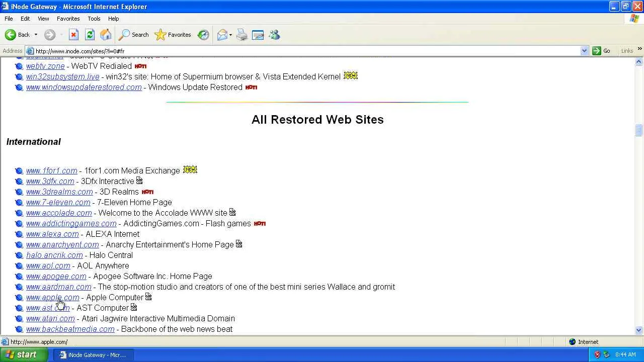644x362 pixels.
Task: Open the Favorites menu
Action: 68,19
